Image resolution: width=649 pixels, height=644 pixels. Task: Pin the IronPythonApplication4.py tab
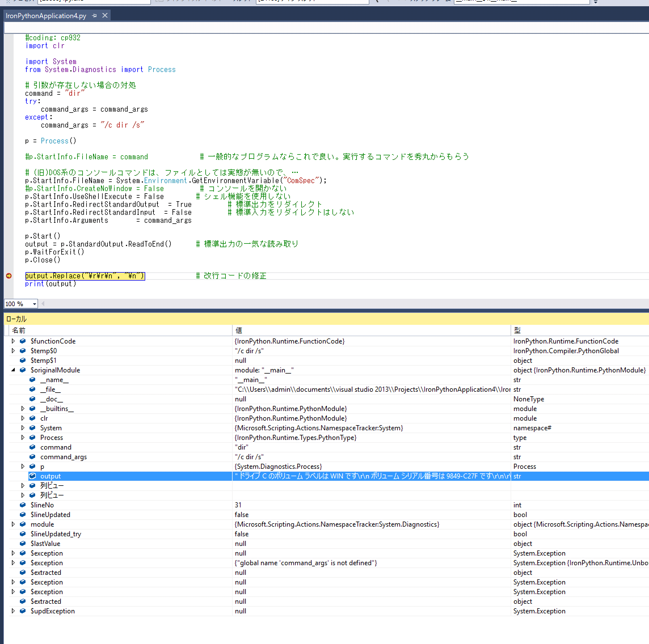point(94,15)
